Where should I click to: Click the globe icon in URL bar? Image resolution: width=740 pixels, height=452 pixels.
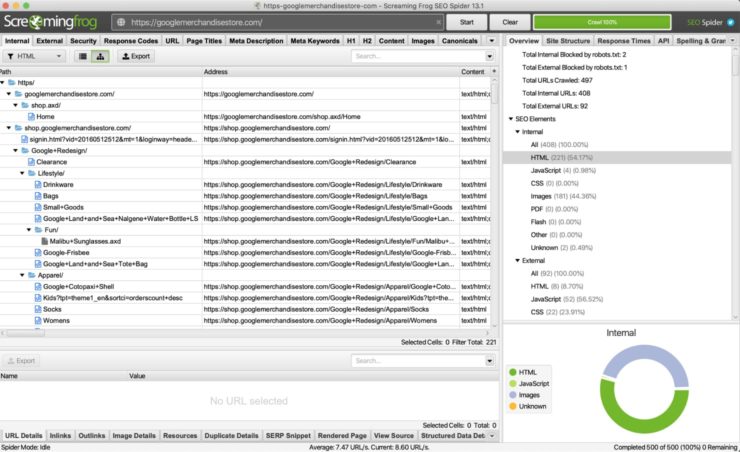[121, 22]
